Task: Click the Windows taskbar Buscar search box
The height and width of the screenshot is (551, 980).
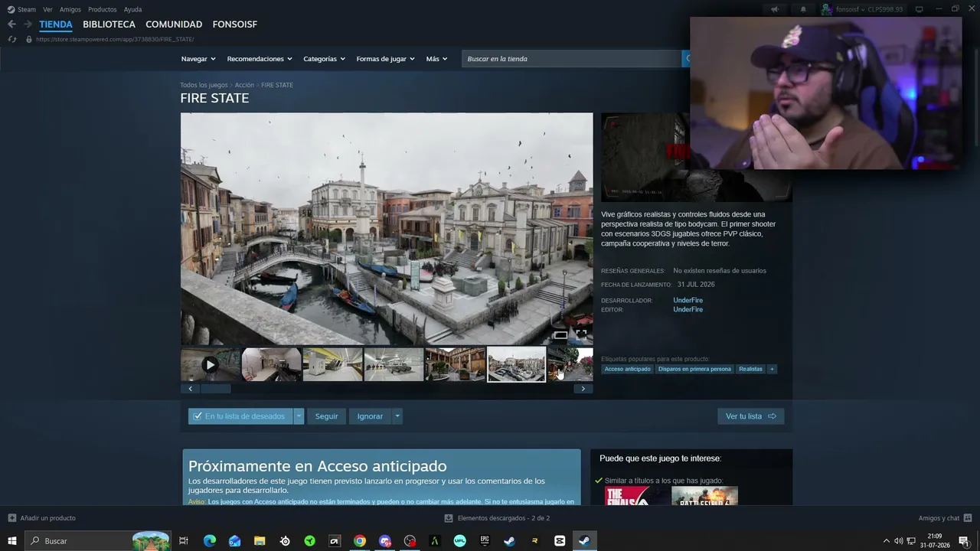Action: [98, 541]
